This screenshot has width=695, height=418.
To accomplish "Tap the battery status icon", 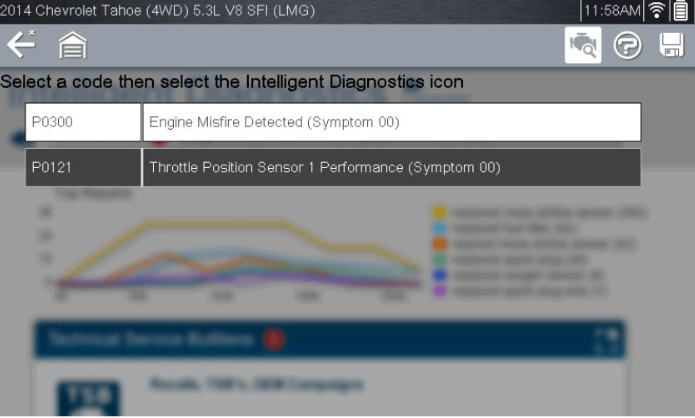I will tap(681, 10).
